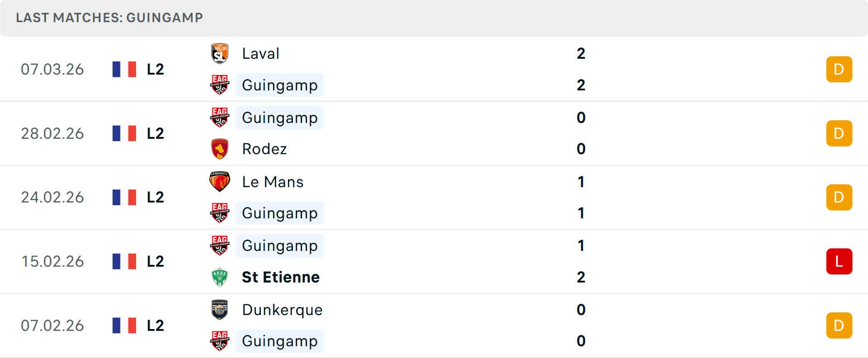Screen dimensions: 868x358
Task: Click the D badge next to the Rodez match
Action: pyautogui.click(x=839, y=133)
